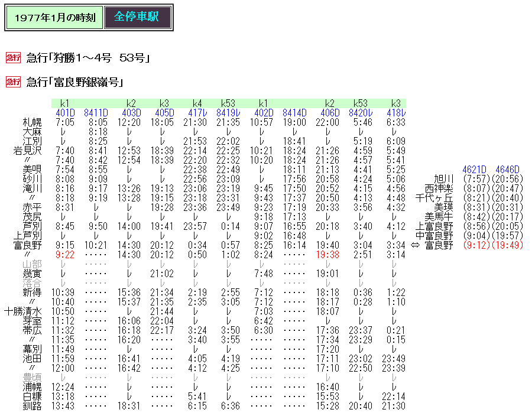Click the greyed 山部 station name
Viewport: 532px width, 416px height.
coord(33,264)
